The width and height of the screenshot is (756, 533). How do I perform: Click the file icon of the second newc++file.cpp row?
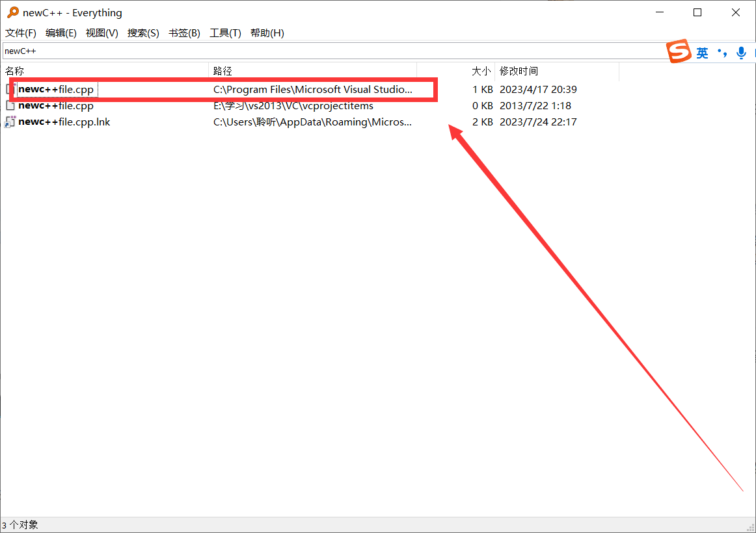(x=11, y=105)
